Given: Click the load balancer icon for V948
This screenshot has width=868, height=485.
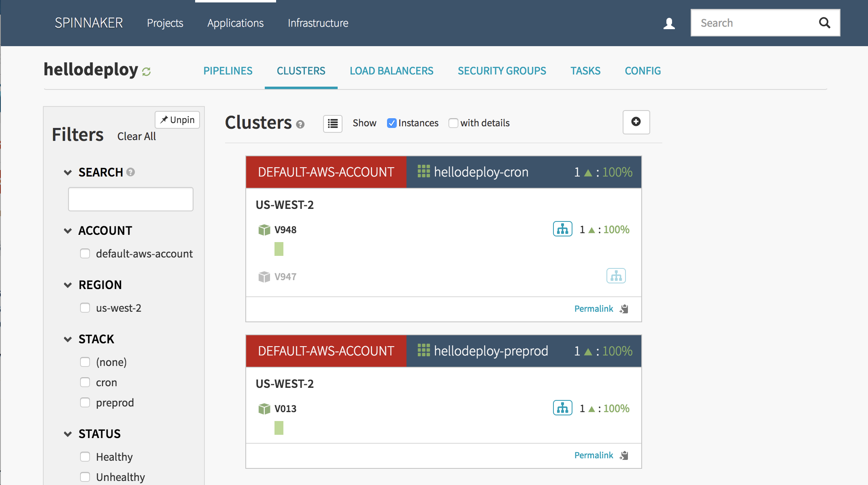Looking at the screenshot, I should click(x=562, y=229).
